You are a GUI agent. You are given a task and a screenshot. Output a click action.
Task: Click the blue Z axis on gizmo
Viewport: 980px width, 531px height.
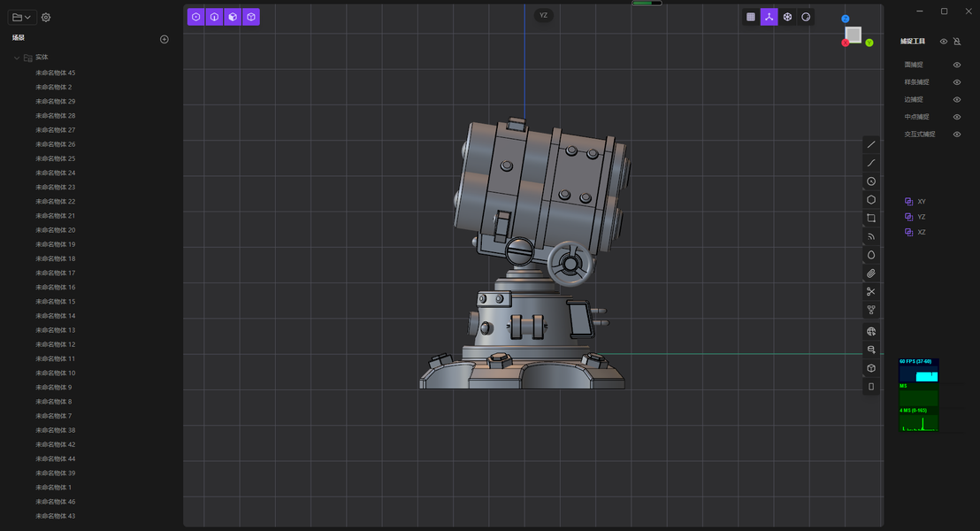(845, 19)
